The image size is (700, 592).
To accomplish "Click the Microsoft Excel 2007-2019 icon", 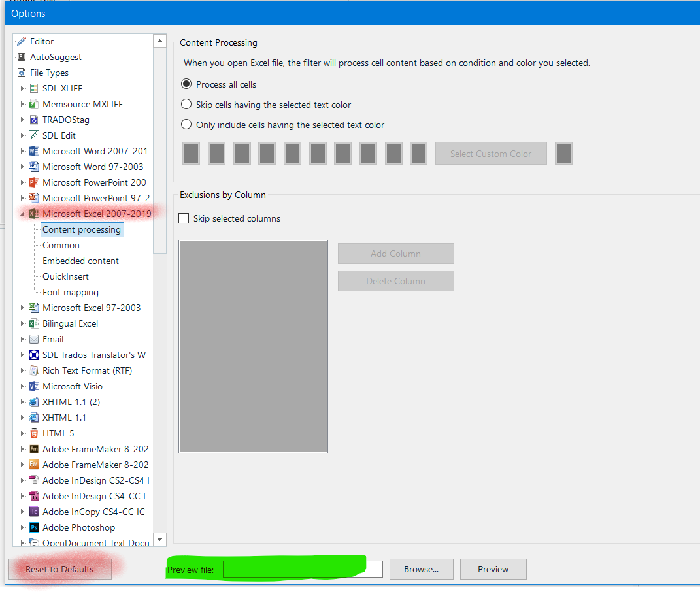I will pyautogui.click(x=34, y=214).
